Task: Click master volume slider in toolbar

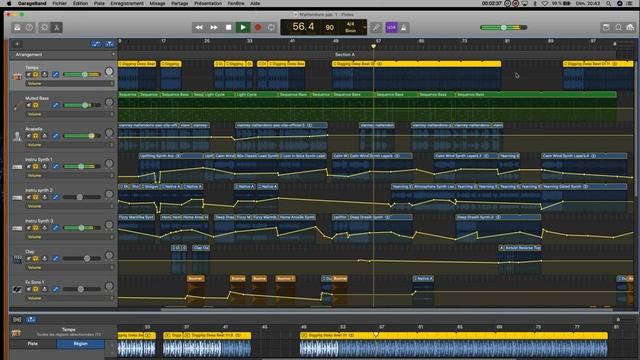Action: (x=504, y=27)
